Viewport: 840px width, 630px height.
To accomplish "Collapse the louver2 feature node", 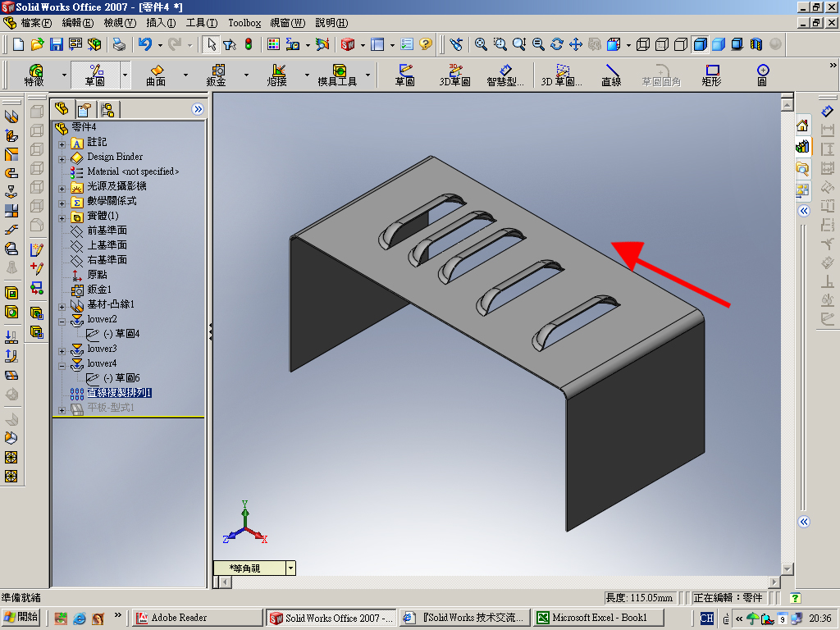I will 62,322.
